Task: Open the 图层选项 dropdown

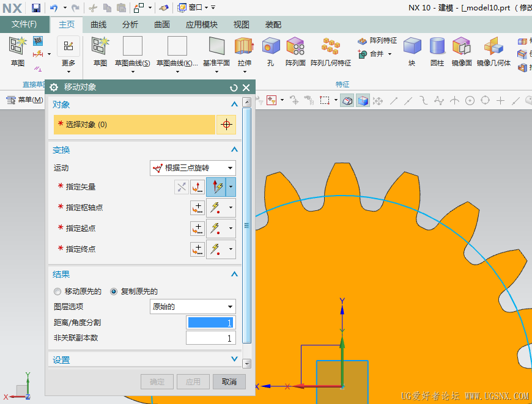Action: 193,307
